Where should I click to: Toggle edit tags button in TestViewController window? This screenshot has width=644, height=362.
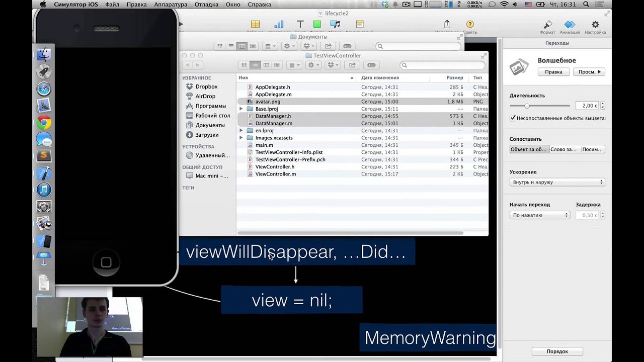371,65
